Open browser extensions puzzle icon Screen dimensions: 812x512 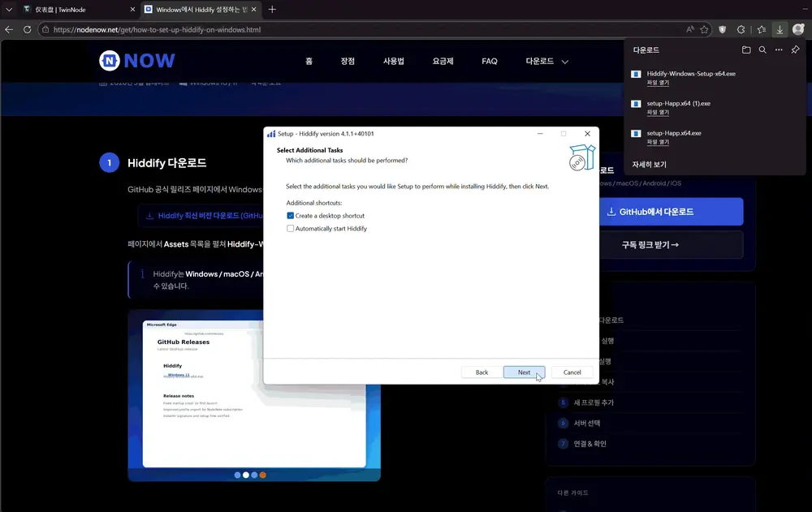pos(741,29)
